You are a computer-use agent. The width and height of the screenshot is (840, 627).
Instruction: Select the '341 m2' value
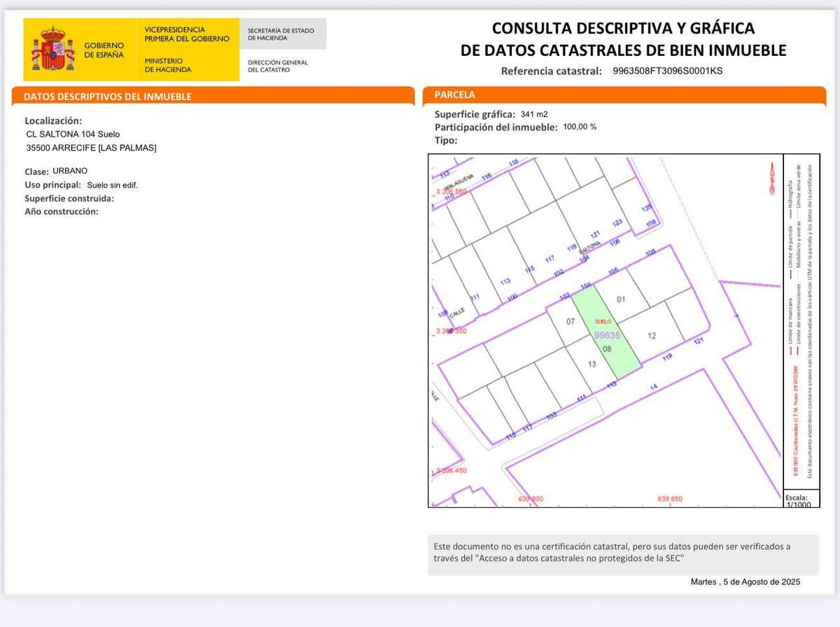point(534,114)
